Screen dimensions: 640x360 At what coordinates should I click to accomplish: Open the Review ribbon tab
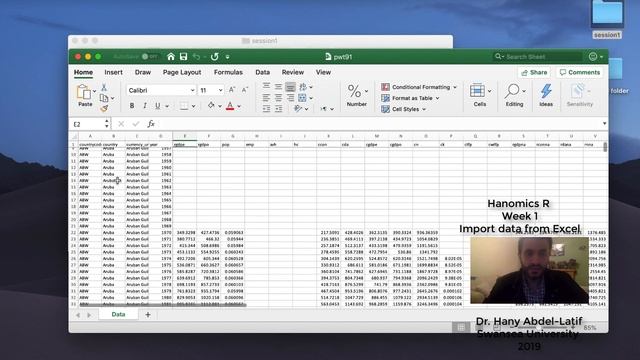point(293,72)
